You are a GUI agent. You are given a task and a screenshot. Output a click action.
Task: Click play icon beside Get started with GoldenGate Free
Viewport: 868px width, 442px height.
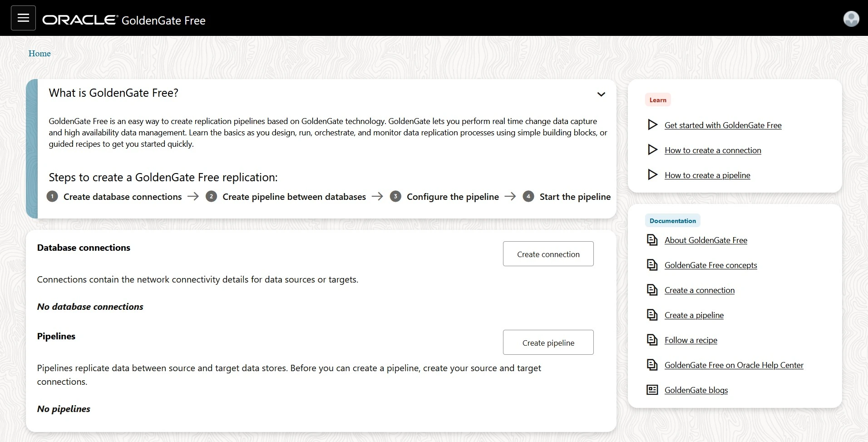(652, 124)
